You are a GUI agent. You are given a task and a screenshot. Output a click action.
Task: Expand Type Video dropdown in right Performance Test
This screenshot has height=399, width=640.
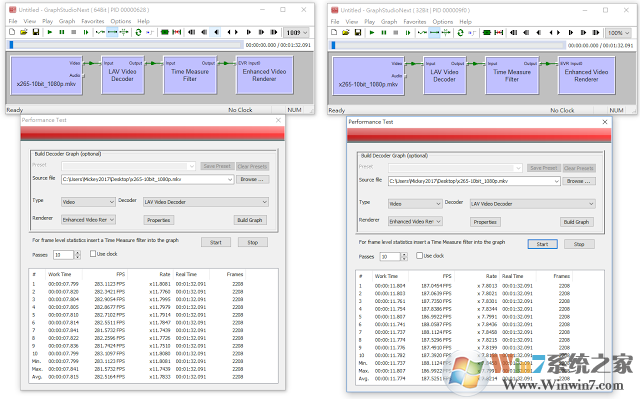(x=438, y=204)
